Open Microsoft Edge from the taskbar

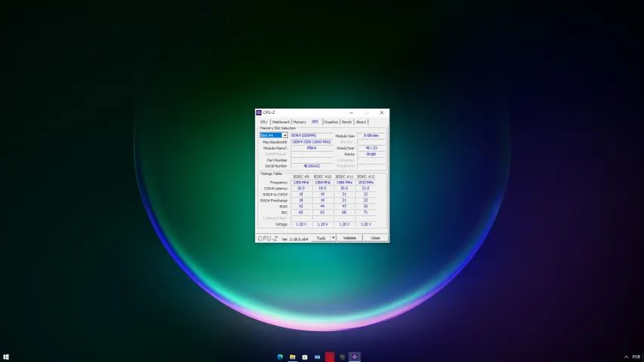coord(280,357)
